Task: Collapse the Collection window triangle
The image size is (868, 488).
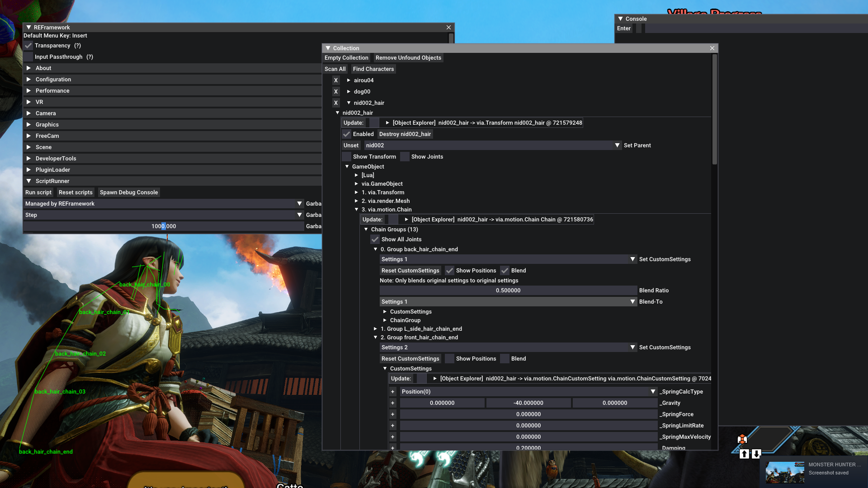Action: [x=328, y=48]
